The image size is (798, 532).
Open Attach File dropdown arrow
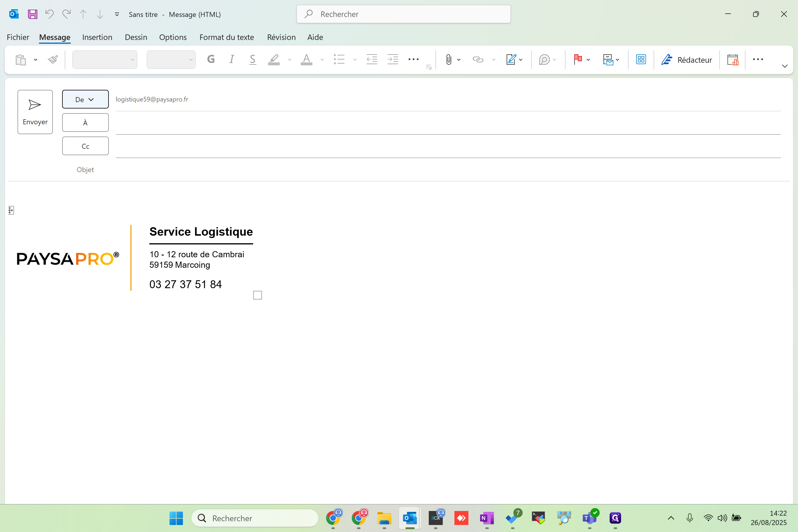coord(459,60)
